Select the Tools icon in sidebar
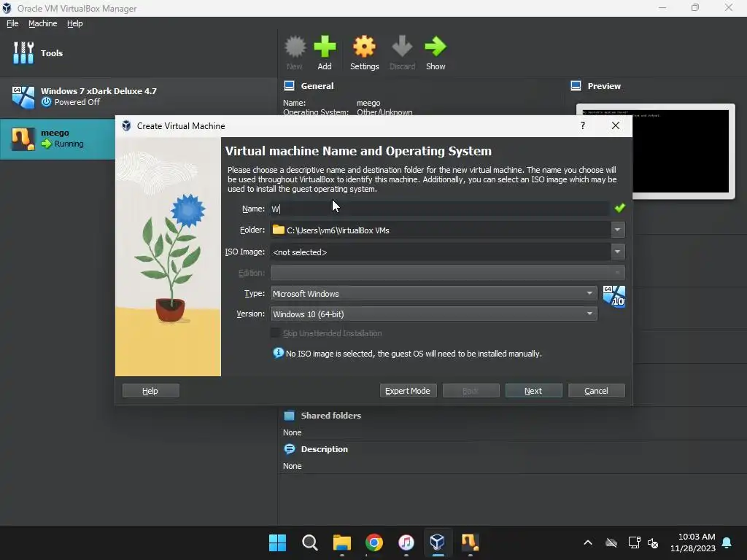The height and width of the screenshot is (560, 747). coord(23,52)
